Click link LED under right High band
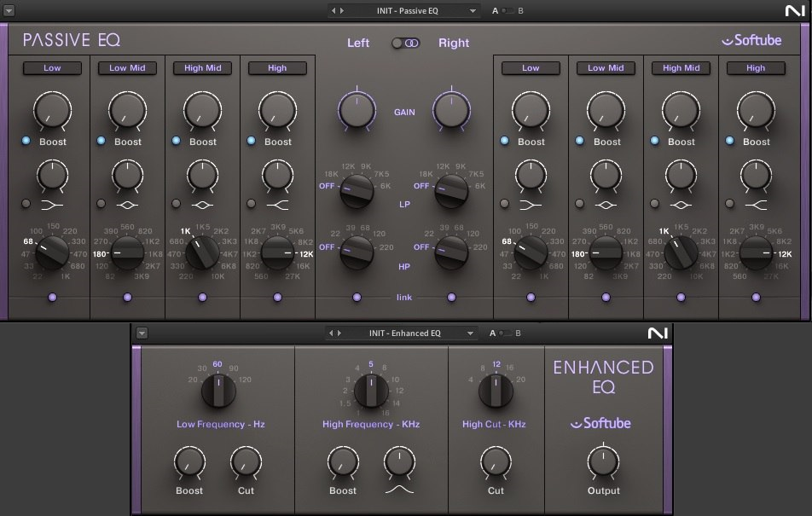812x516 pixels. point(756,298)
